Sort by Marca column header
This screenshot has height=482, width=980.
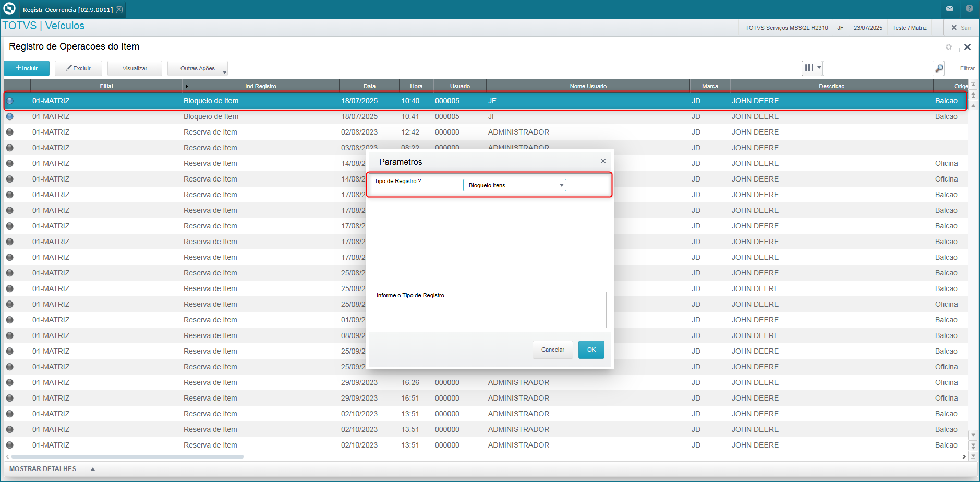click(710, 86)
